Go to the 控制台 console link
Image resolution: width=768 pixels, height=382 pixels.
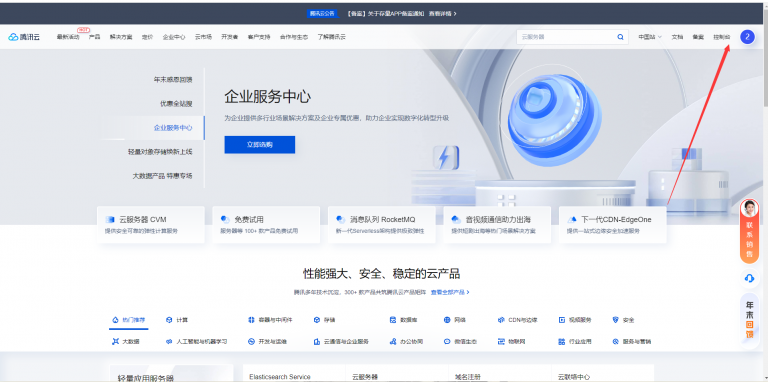(721, 37)
